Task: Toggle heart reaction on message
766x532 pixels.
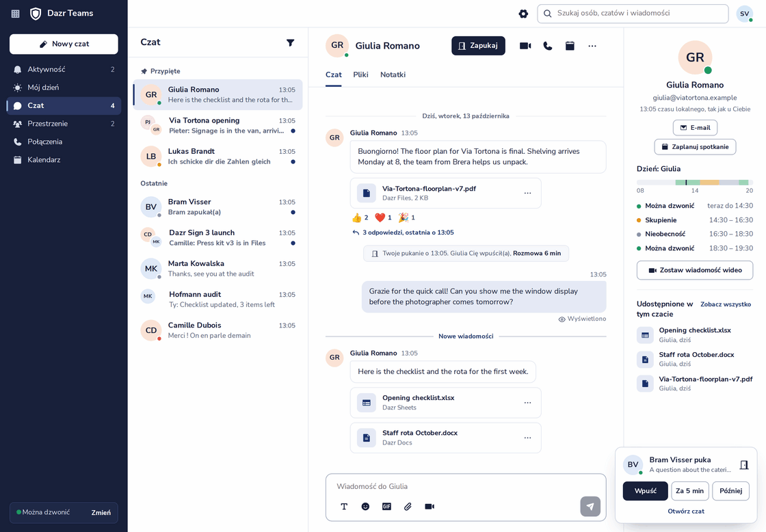Action: (x=383, y=217)
